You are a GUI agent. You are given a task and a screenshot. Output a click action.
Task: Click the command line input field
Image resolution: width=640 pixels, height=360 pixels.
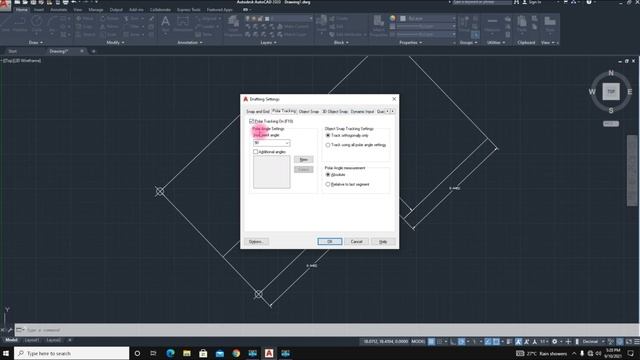327,330
